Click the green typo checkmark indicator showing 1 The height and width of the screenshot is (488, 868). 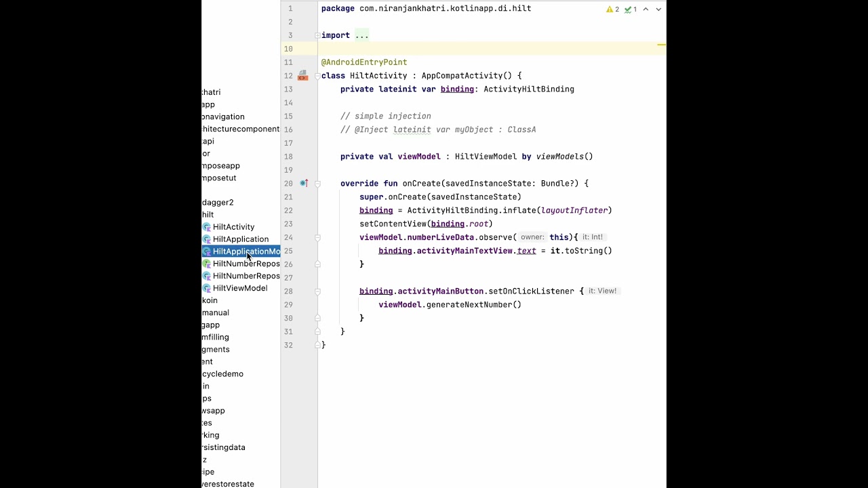[631, 9]
